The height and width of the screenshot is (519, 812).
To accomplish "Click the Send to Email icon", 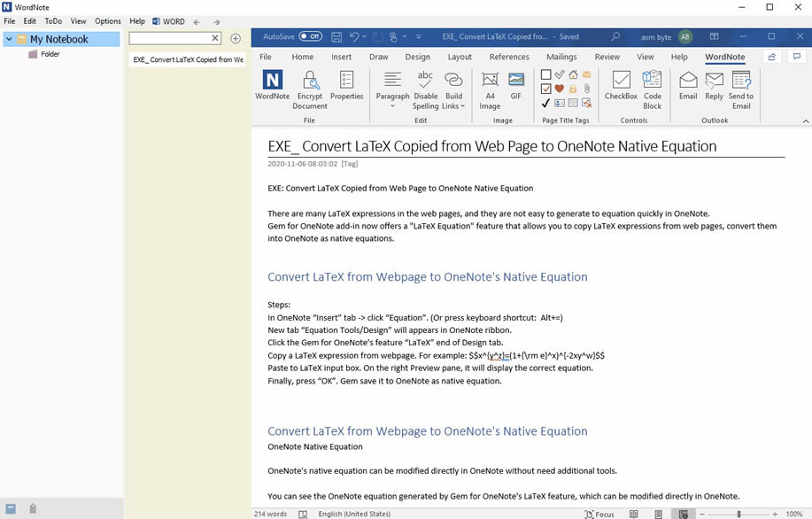I will 741,89.
